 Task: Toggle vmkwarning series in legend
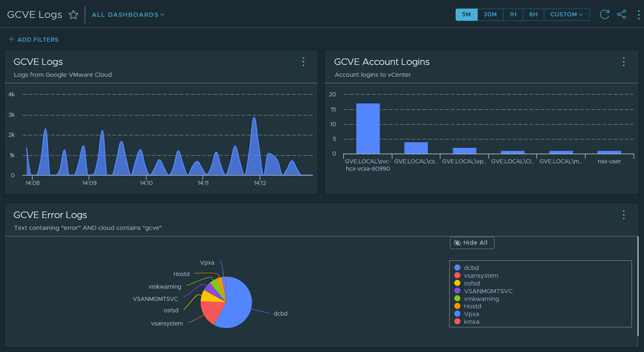coord(477,299)
